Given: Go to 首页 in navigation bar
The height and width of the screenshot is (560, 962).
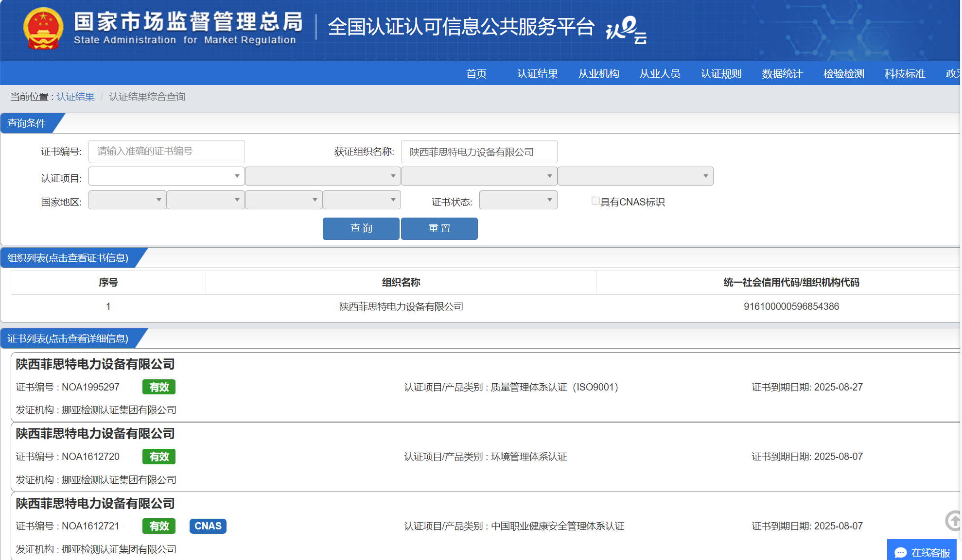Looking at the screenshot, I should point(476,73).
